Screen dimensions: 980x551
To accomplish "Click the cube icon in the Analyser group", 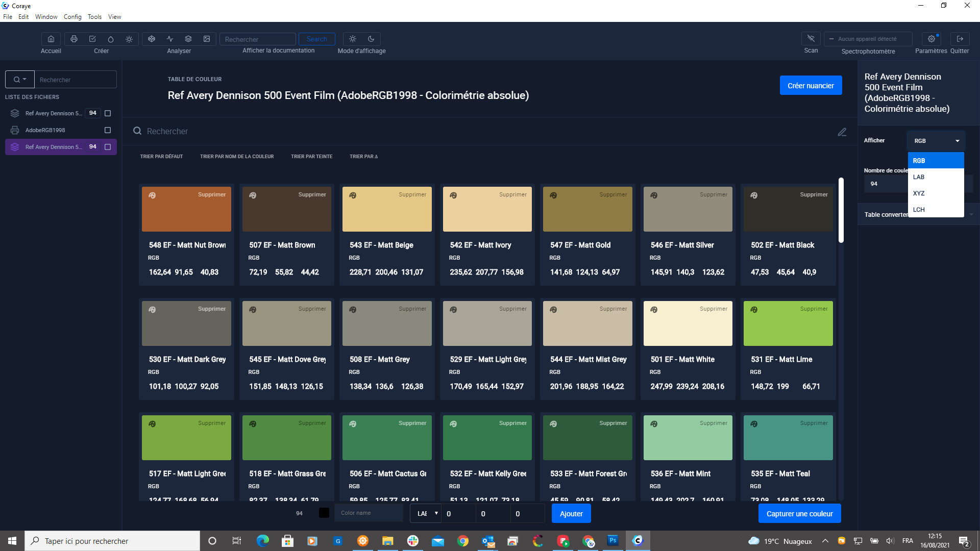I will click(x=152, y=39).
